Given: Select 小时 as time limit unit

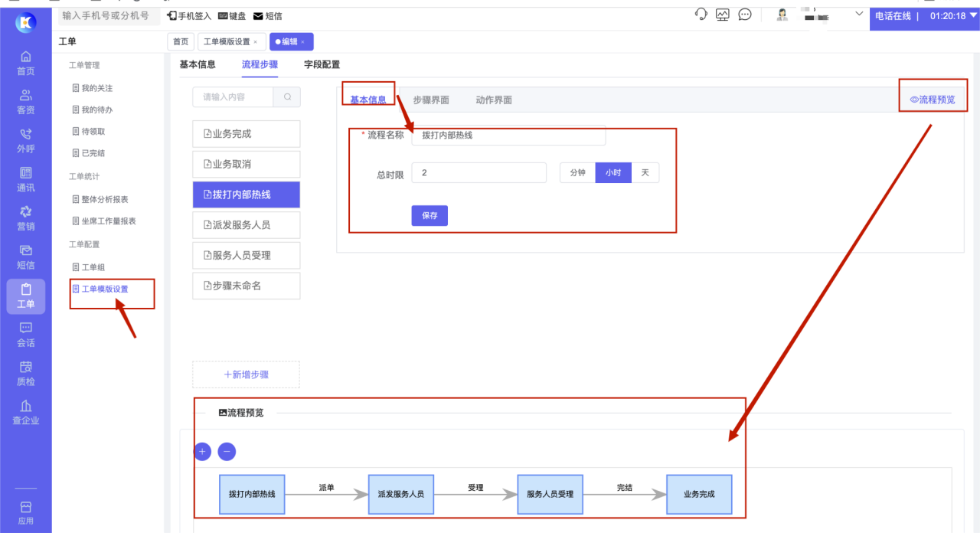Looking at the screenshot, I should point(613,172).
